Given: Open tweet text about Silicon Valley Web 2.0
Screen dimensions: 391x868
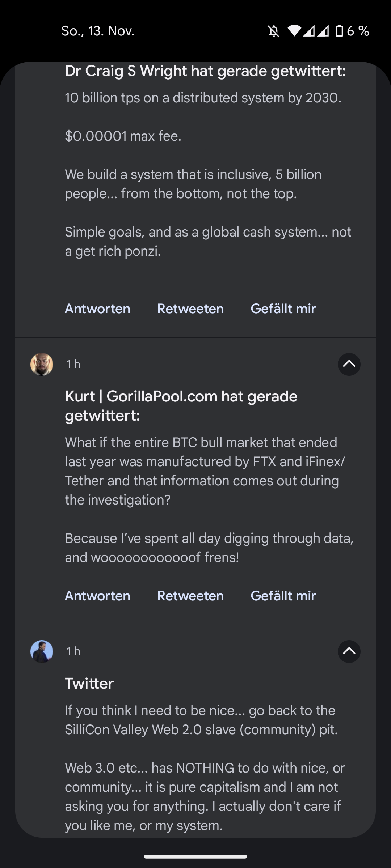Looking at the screenshot, I should [201, 720].
